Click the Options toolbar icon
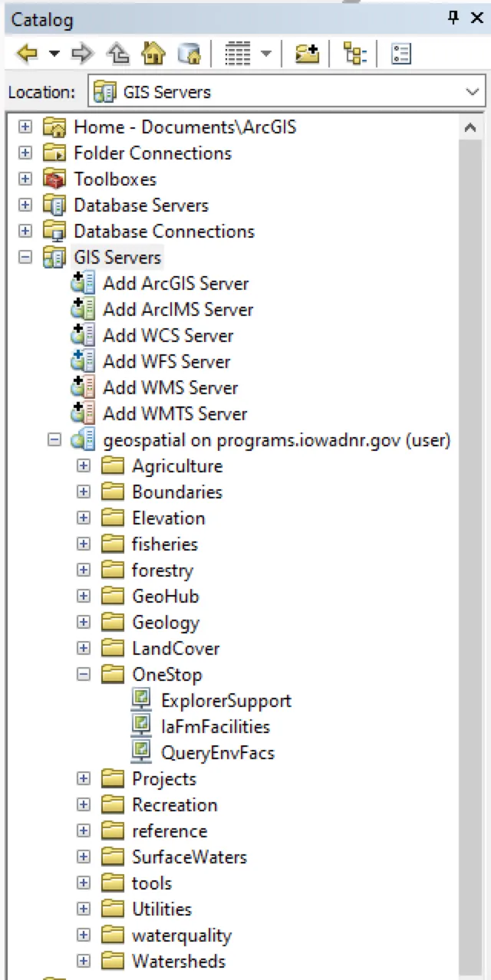The width and height of the screenshot is (491, 980). [x=401, y=54]
